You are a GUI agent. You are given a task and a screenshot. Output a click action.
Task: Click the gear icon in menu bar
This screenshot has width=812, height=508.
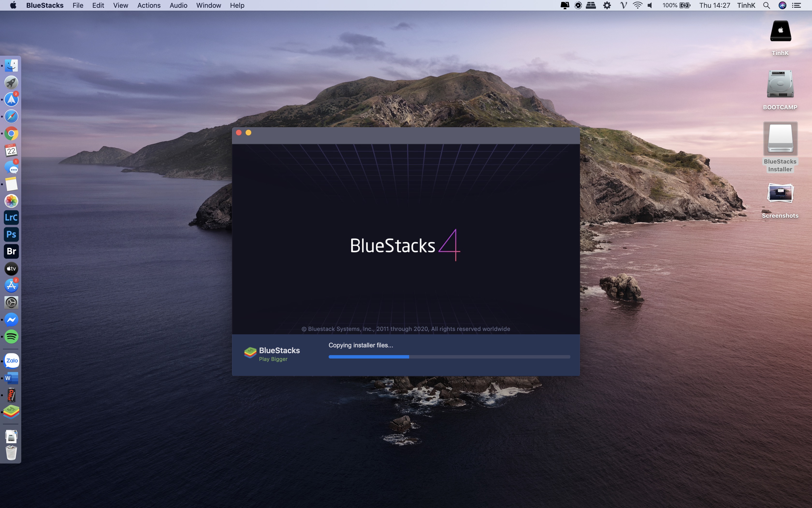607,5
